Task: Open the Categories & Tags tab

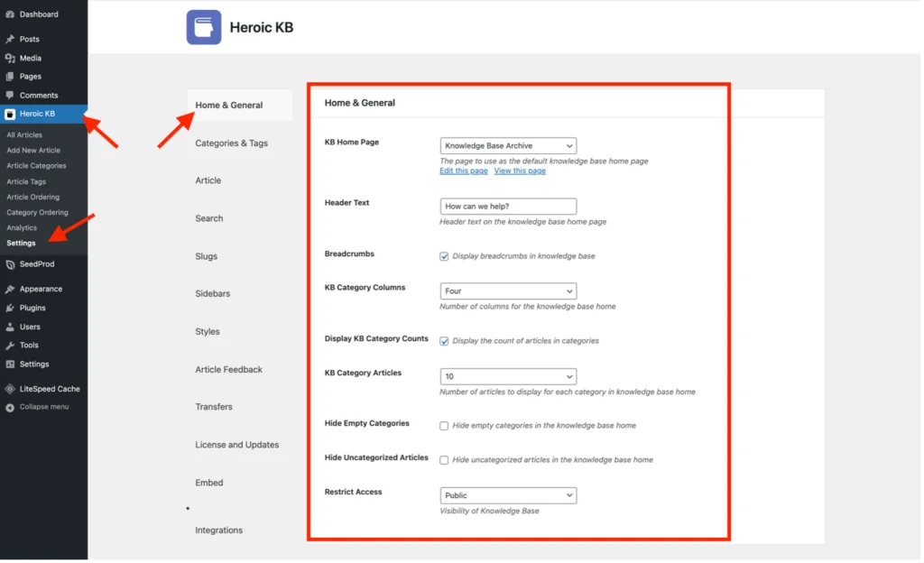Action: [x=232, y=143]
